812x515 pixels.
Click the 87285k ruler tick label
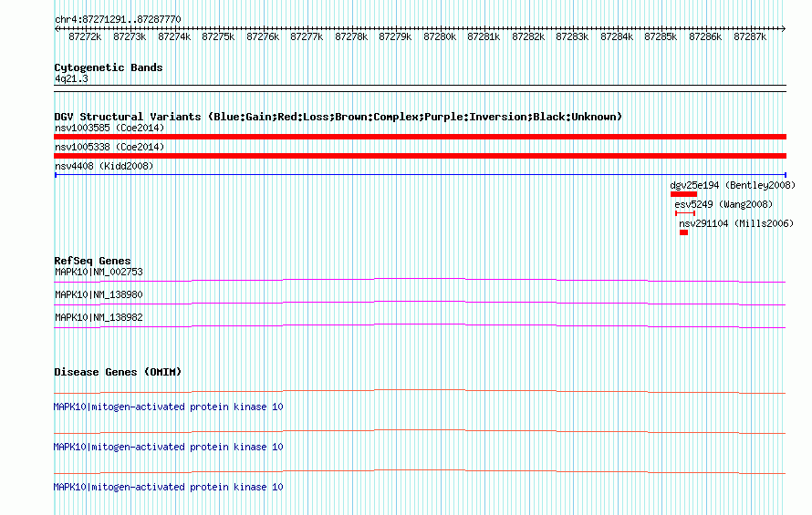click(x=661, y=36)
